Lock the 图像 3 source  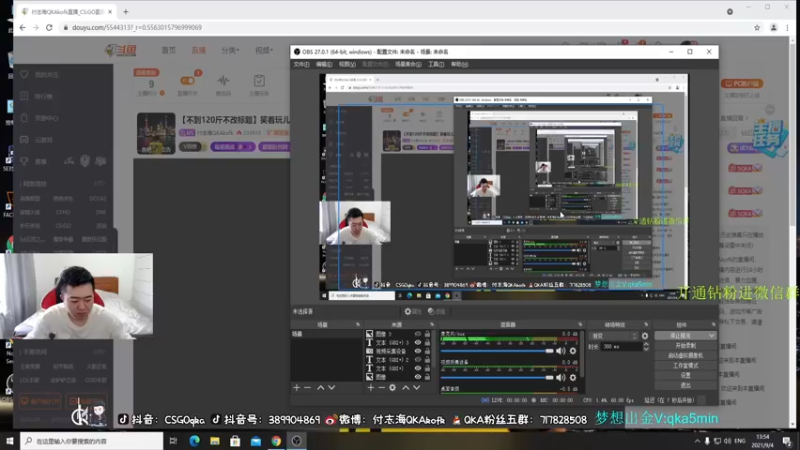[x=428, y=334]
